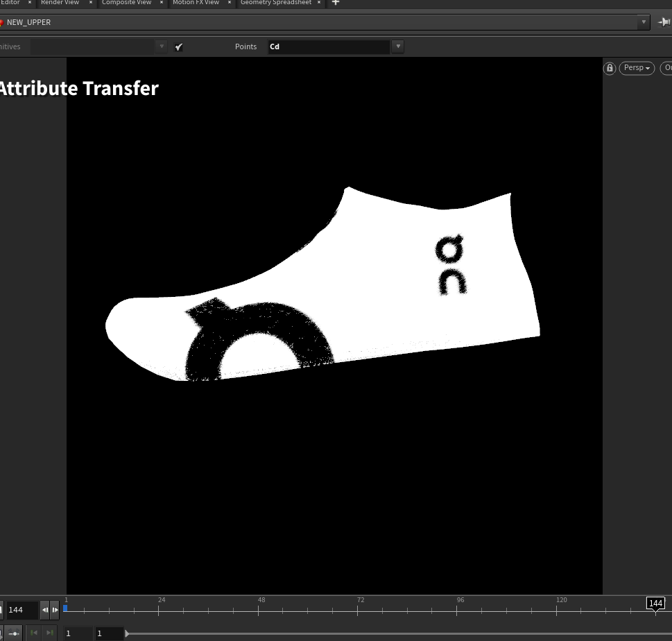Viewport: 672px width, 641px height.
Task: Switch to the Composite View tab
Action: click(126, 3)
